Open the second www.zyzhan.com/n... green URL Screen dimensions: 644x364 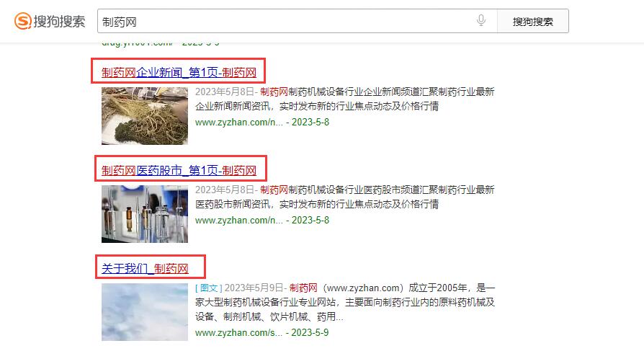click(238, 221)
